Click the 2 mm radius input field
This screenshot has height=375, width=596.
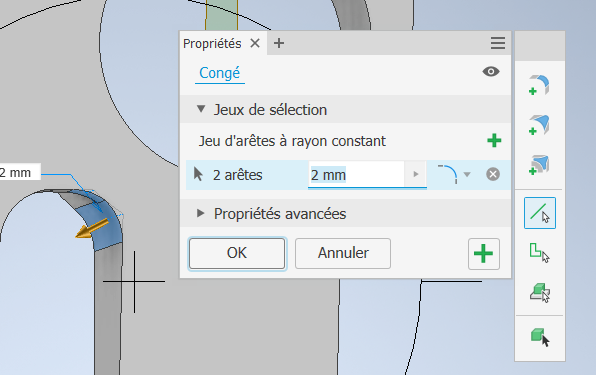click(356, 174)
